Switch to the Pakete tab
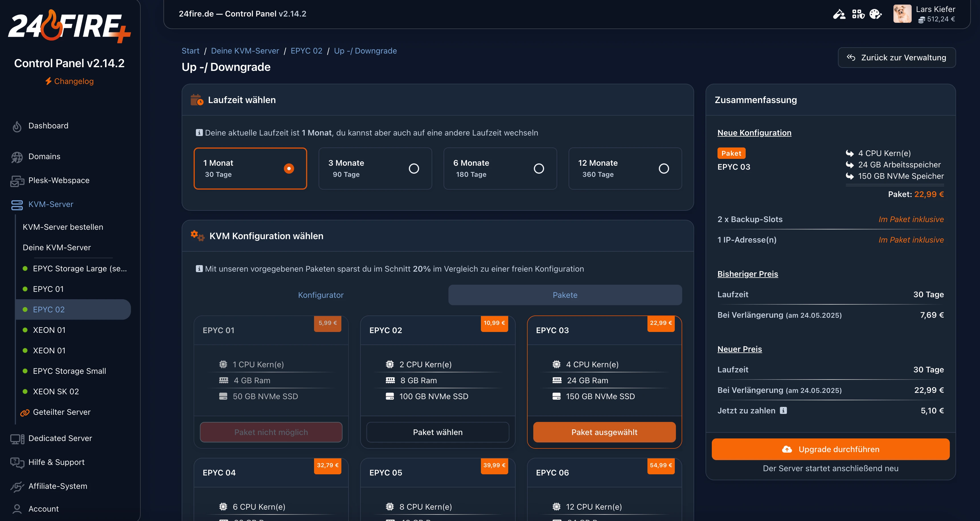980x521 pixels. point(565,295)
